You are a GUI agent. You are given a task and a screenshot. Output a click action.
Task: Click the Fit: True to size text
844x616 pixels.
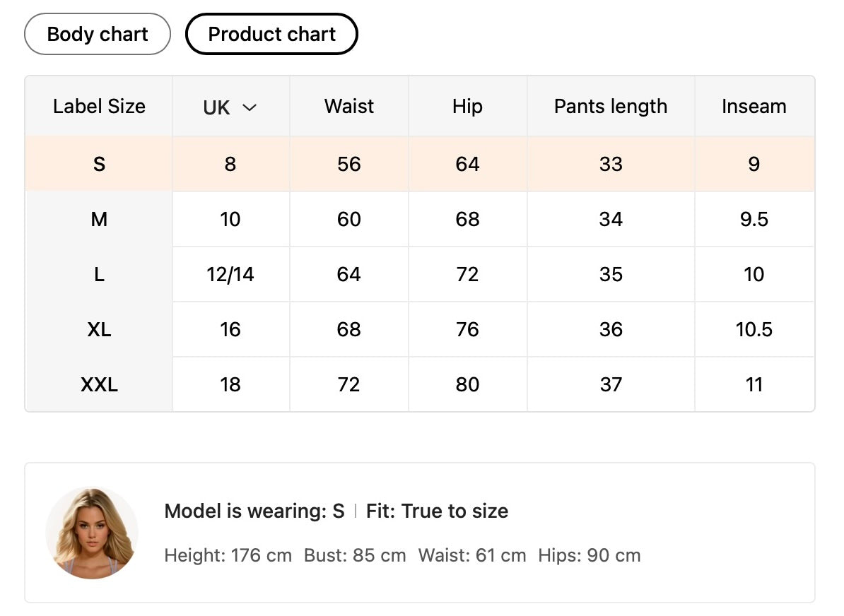click(x=437, y=511)
